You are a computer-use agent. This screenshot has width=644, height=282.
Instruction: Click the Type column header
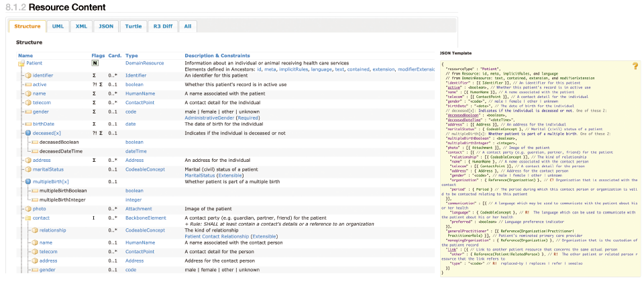point(132,56)
